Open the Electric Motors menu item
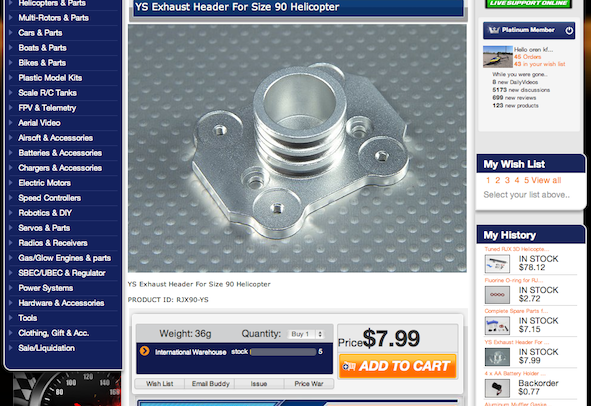The height and width of the screenshot is (406, 591). [44, 183]
